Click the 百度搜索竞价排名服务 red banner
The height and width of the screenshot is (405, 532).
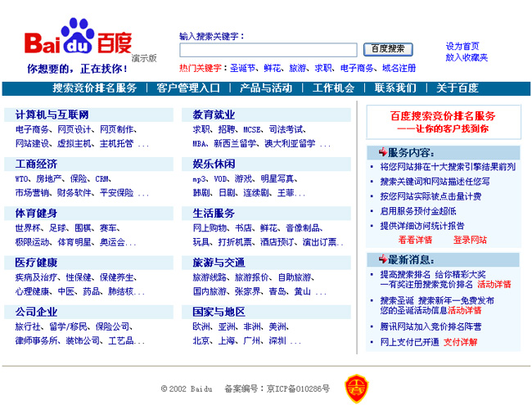point(444,122)
